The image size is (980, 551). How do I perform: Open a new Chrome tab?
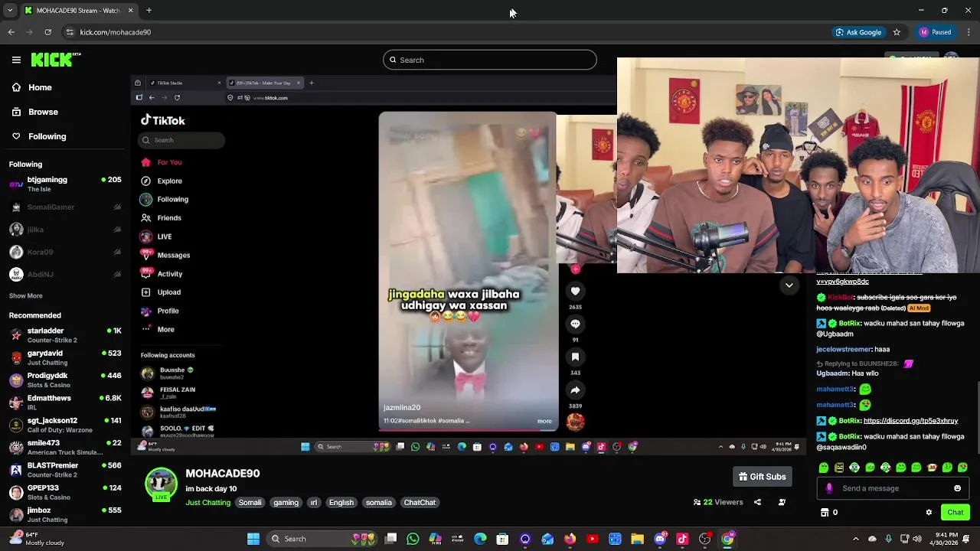tap(149, 11)
